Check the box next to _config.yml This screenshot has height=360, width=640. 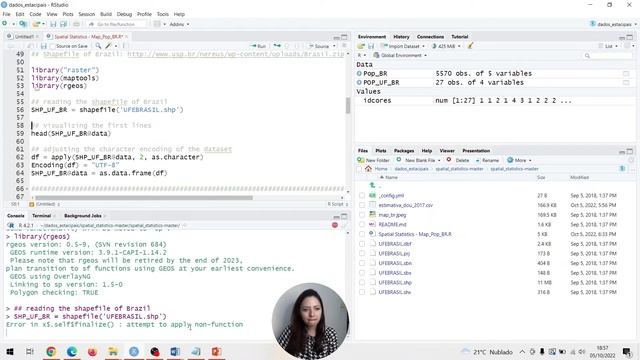coord(362,196)
